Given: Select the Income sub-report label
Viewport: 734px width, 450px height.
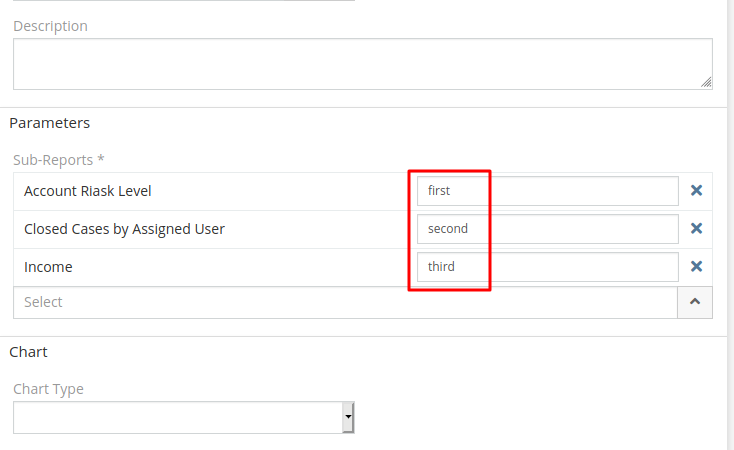Looking at the screenshot, I should pyautogui.click(x=48, y=267).
